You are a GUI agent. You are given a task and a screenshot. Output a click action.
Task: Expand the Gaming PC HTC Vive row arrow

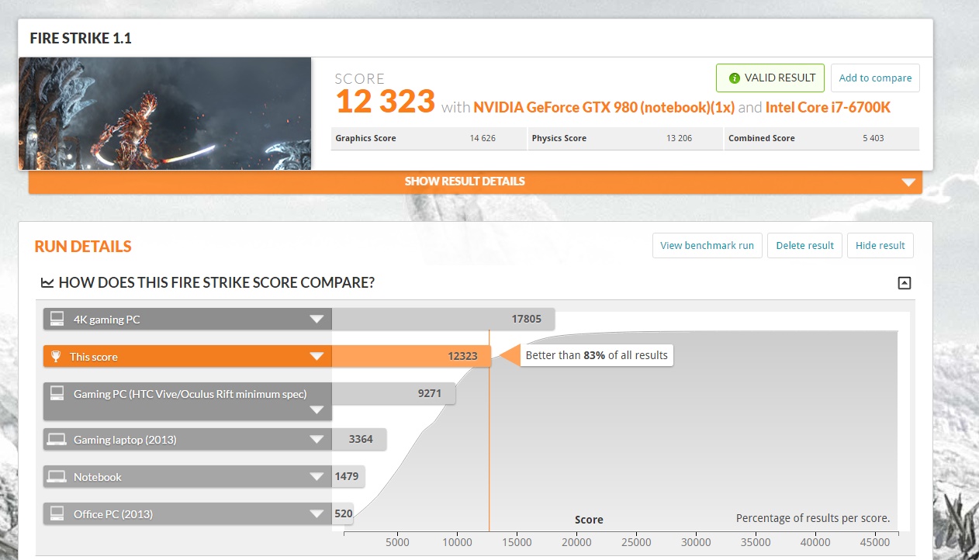[x=316, y=410]
